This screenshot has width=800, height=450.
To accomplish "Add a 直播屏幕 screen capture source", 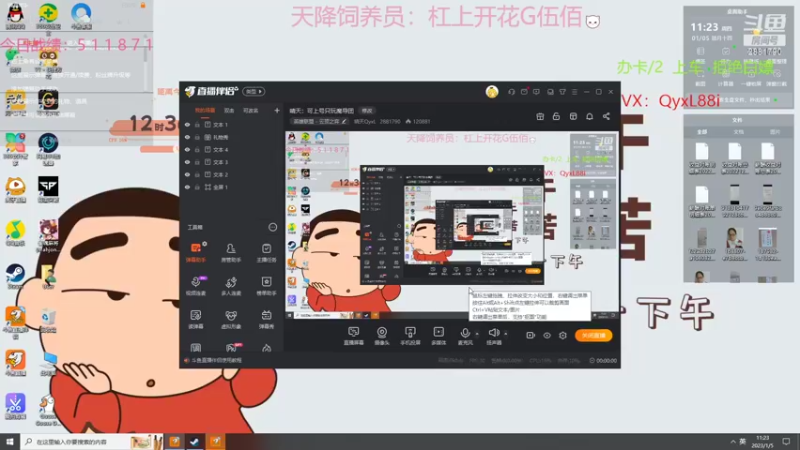I will 353,336.
